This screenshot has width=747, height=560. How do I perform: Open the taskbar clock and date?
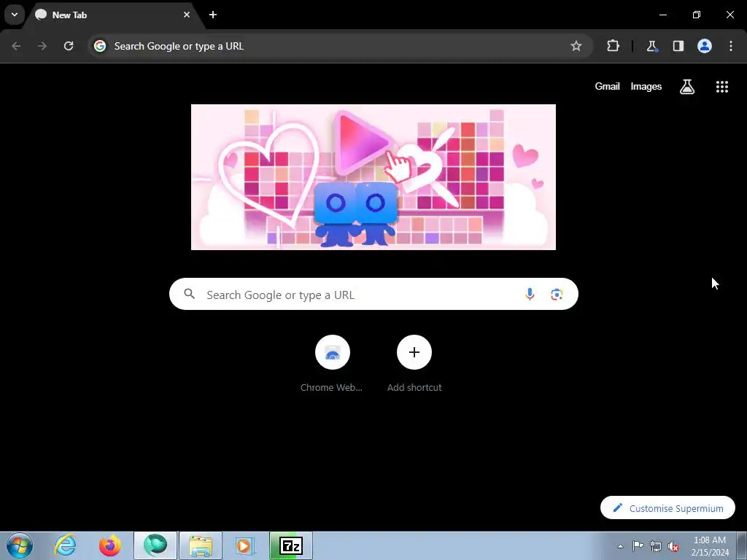point(710,546)
